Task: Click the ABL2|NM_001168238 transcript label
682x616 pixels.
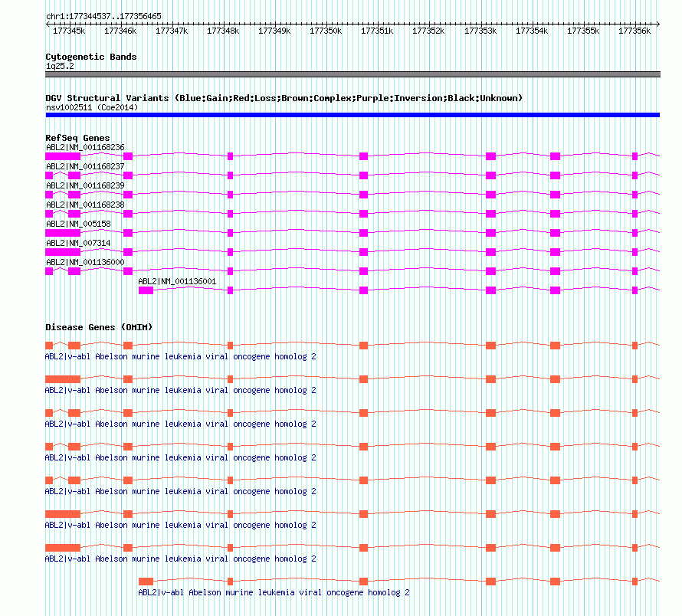Action: pos(85,205)
